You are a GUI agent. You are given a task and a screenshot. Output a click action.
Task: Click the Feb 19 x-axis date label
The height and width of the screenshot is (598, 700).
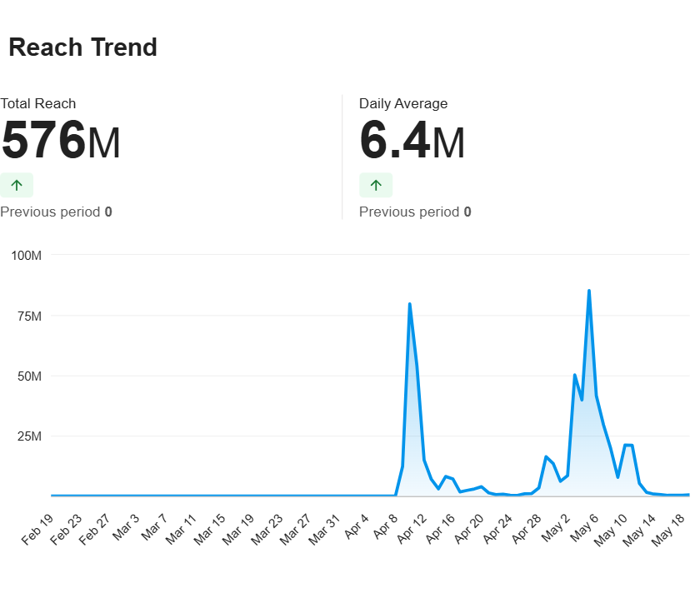(x=38, y=530)
